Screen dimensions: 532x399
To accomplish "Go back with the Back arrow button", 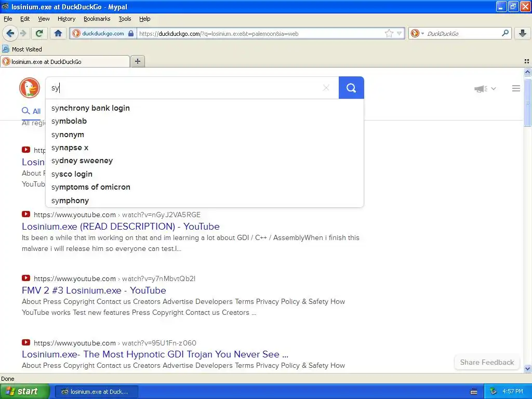I will [x=10, y=33].
